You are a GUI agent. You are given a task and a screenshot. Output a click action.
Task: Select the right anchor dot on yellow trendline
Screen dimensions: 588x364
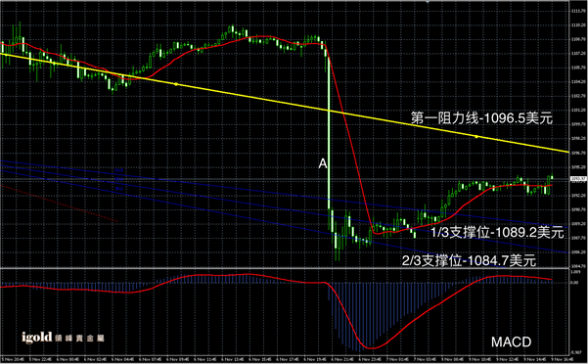coord(476,137)
